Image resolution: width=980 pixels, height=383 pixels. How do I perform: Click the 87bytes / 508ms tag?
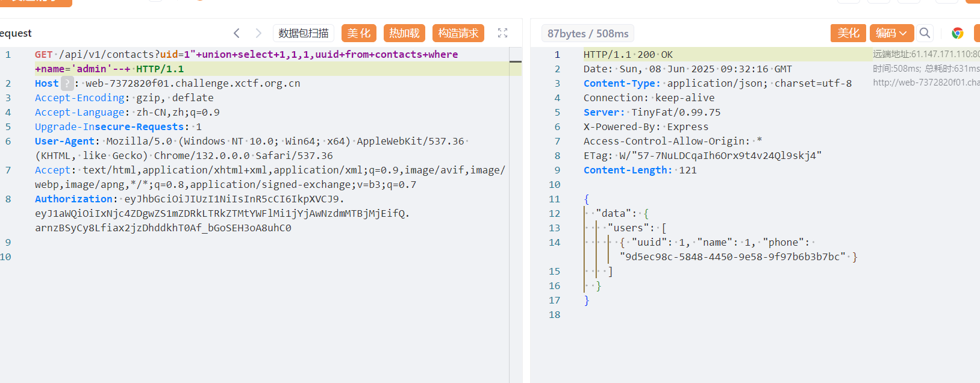point(588,34)
